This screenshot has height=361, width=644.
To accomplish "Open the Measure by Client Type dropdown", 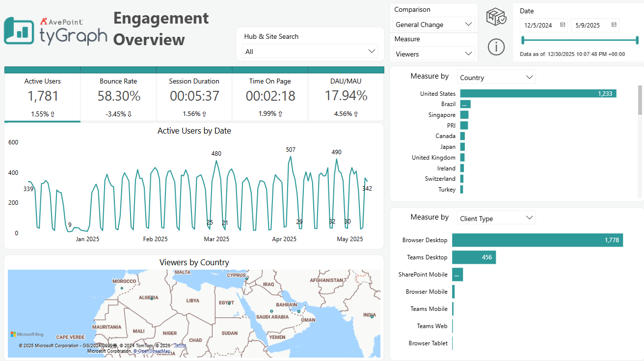I will tap(496, 217).
